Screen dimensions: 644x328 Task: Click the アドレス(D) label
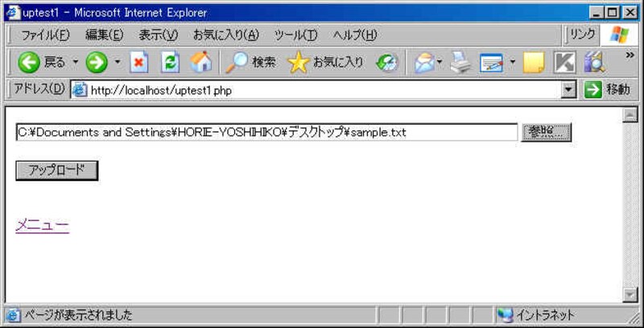pos(39,88)
